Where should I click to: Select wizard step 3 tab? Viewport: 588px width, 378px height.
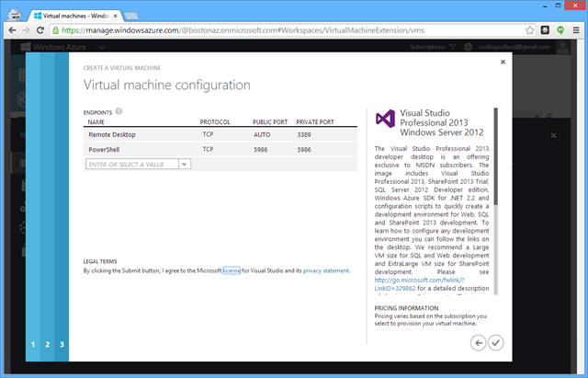tap(62, 345)
